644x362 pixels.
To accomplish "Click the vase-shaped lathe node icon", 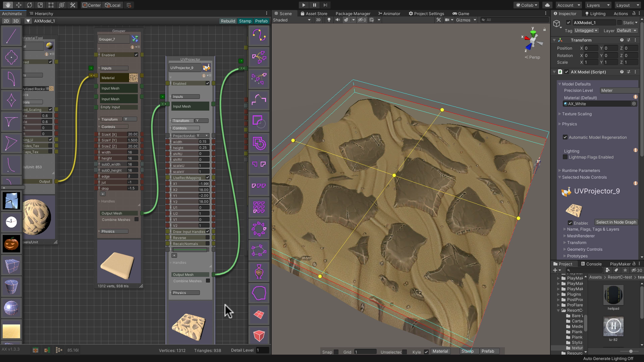I will [x=259, y=271].
